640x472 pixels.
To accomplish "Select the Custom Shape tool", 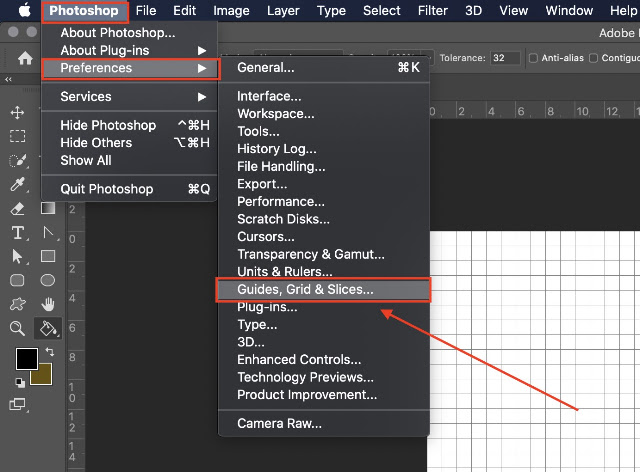I will (18, 304).
